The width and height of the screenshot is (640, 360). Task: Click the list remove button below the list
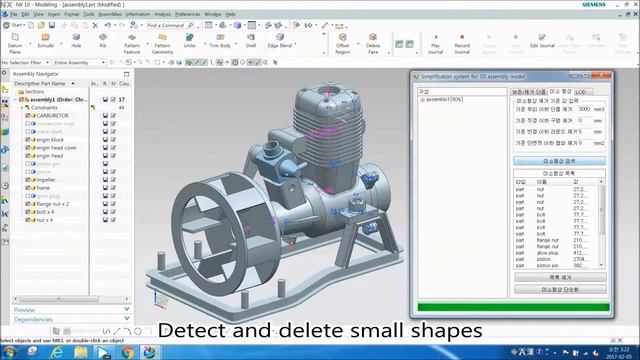tap(560, 277)
